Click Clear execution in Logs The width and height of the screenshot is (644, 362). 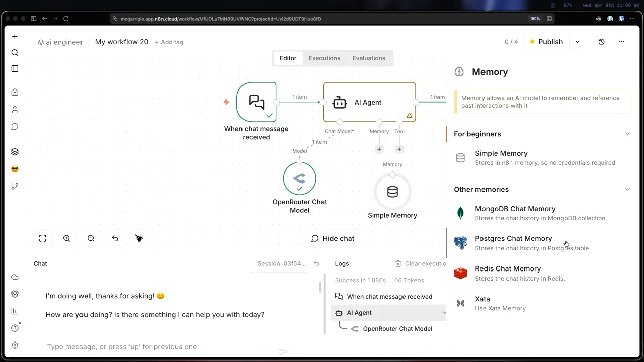pyautogui.click(x=421, y=263)
